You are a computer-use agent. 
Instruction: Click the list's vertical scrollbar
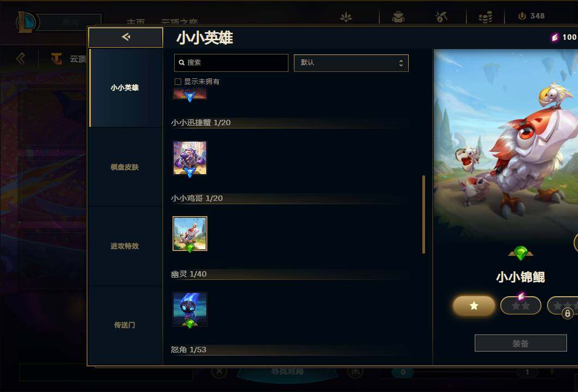[423, 215]
